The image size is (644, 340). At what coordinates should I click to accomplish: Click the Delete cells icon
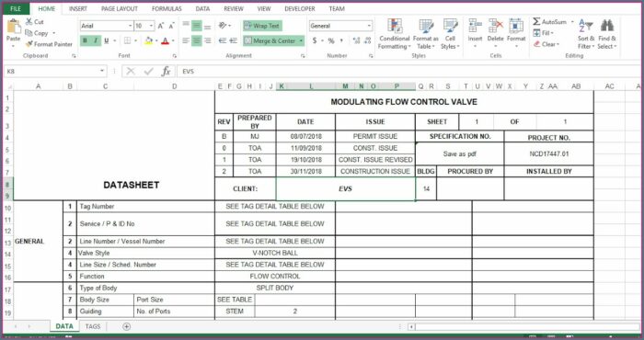495,26
